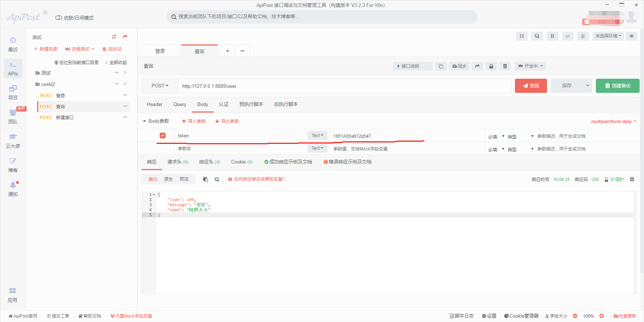Image resolution: width=644 pixels, height=322 pixels.
Task: Switch to the Query tab
Action: 180,105
